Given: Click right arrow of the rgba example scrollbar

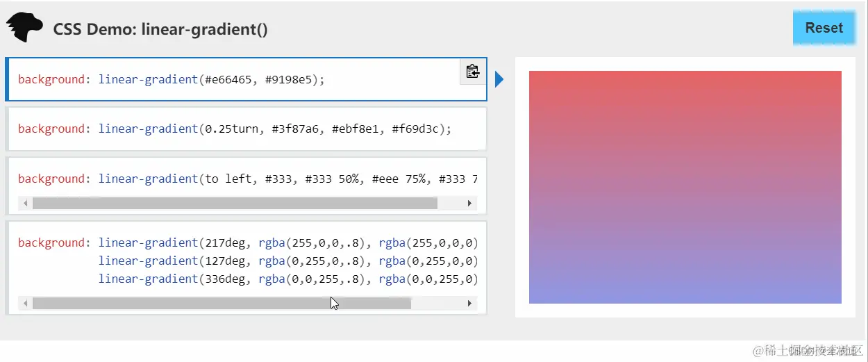Looking at the screenshot, I should pyautogui.click(x=470, y=304).
